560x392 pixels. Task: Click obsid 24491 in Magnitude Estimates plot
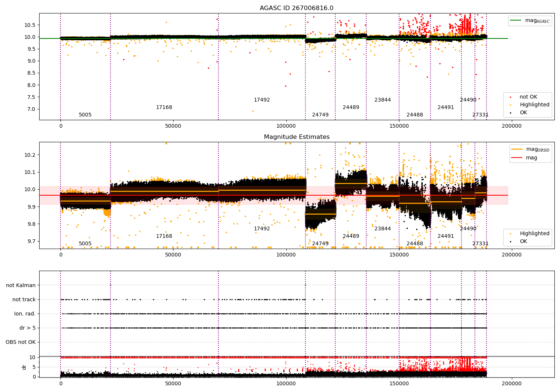[x=446, y=236]
